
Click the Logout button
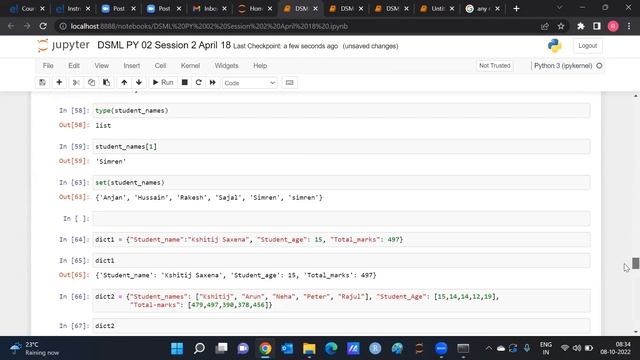click(587, 46)
